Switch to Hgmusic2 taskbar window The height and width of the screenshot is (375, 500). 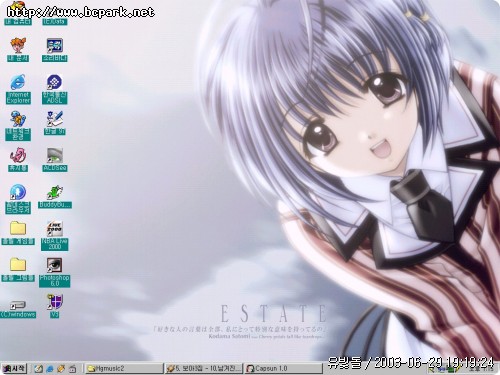[124, 368]
